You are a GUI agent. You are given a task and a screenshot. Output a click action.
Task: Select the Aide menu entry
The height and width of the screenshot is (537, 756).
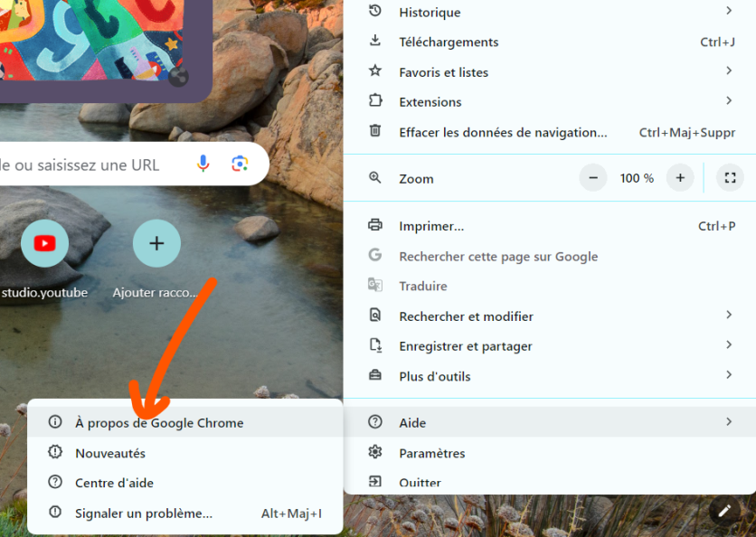(550, 422)
